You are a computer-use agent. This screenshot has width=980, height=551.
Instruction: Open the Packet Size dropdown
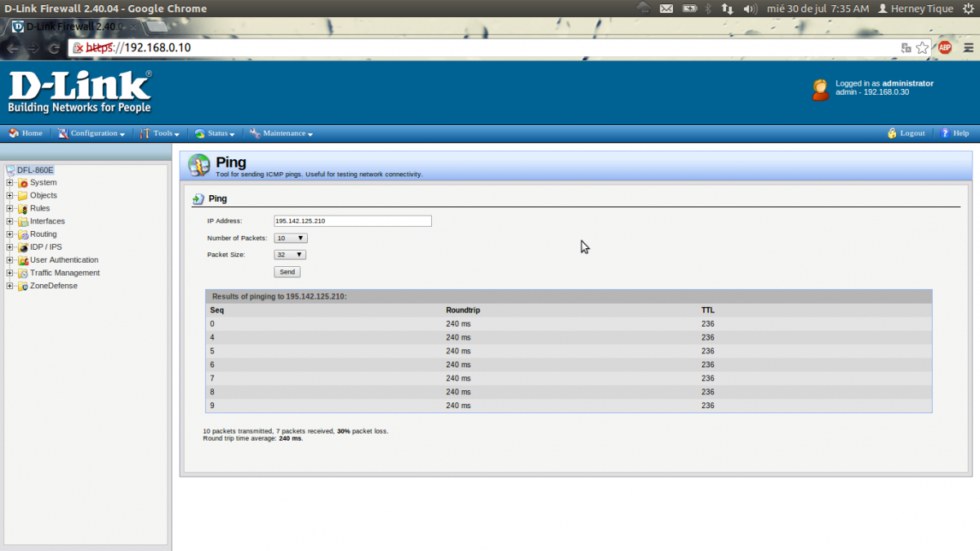(x=290, y=255)
